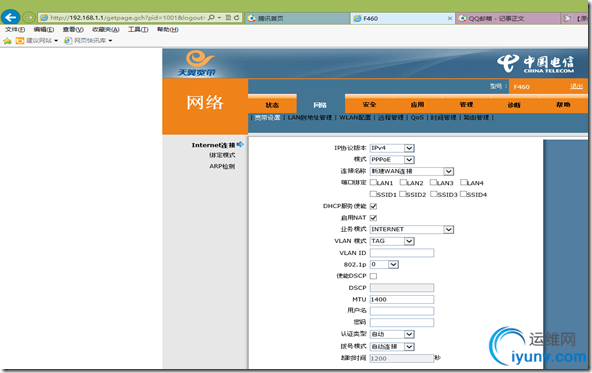Viewport: 592px width, 373px height.
Task: Click the refresh icon in address bar
Action: pos(237,17)
